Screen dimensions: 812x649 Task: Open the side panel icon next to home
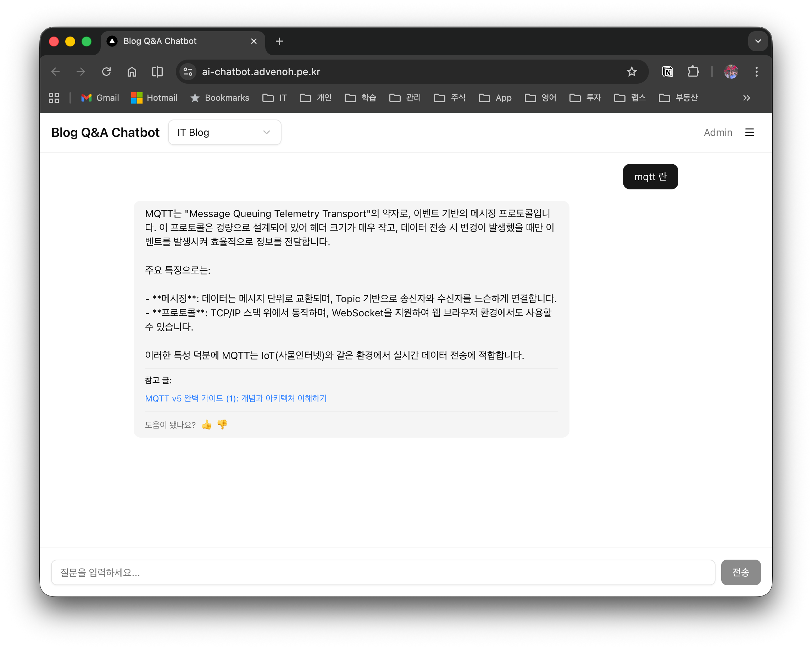157,72
